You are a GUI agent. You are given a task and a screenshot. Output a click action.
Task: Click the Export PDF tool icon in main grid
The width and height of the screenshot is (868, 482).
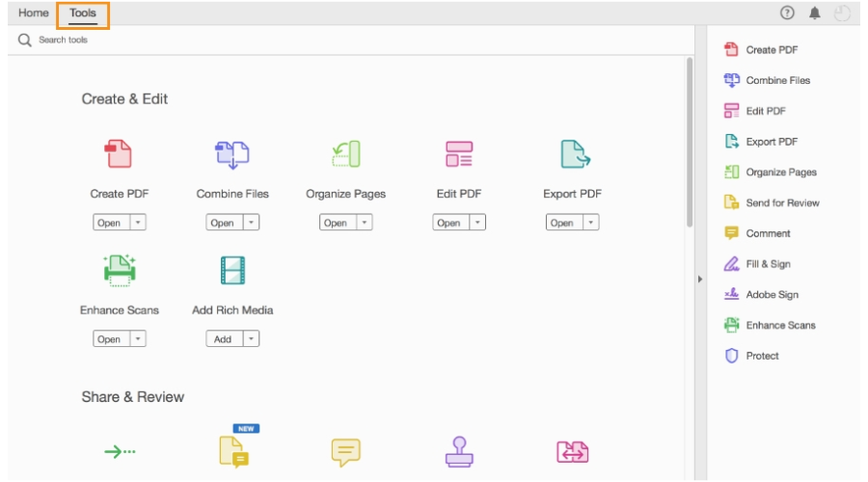click(x=575, y=154)
